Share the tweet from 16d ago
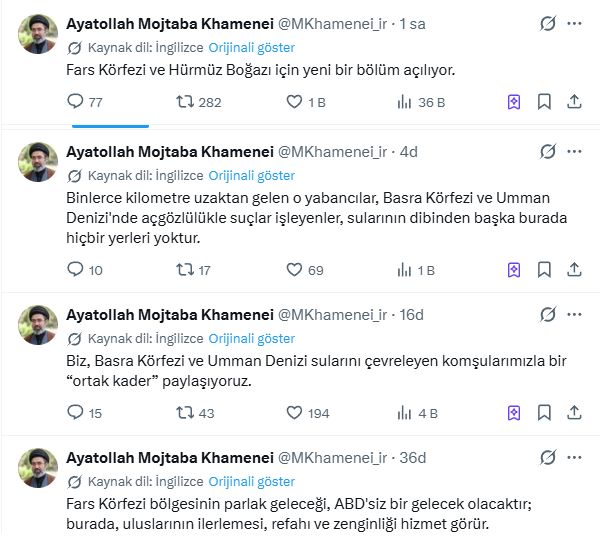 pos(574,413)
